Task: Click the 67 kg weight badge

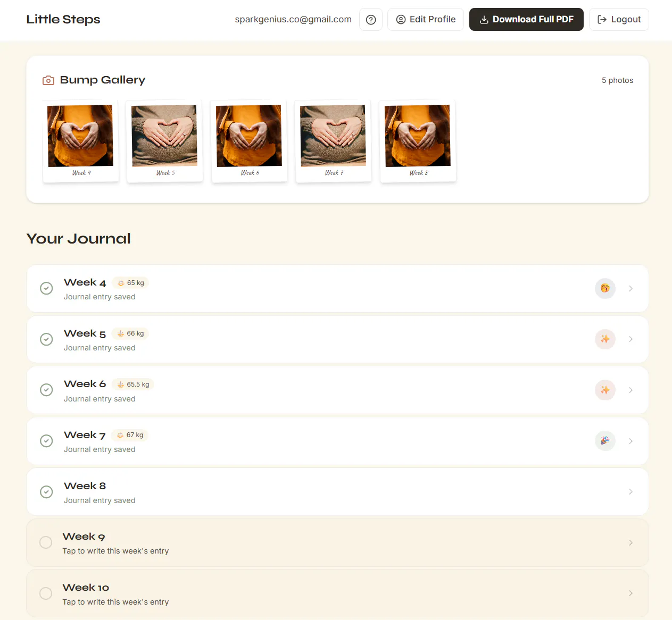Action: pos(130,435)
